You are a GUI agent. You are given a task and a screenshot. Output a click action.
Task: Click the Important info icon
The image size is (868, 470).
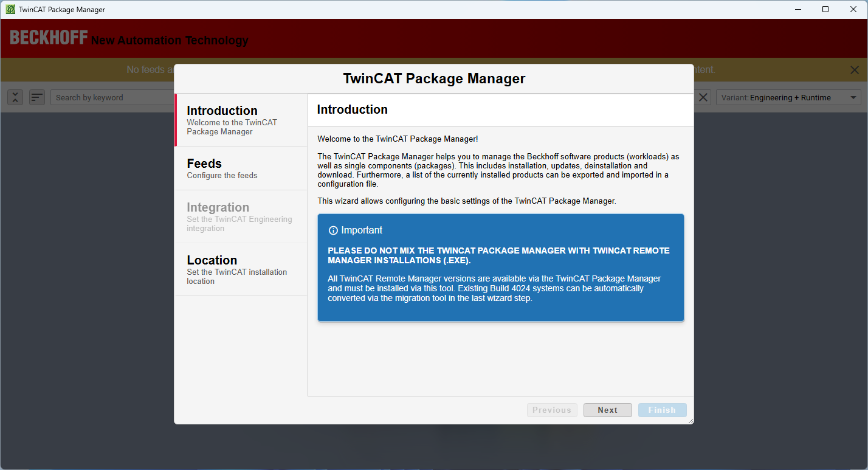point(333,230)
